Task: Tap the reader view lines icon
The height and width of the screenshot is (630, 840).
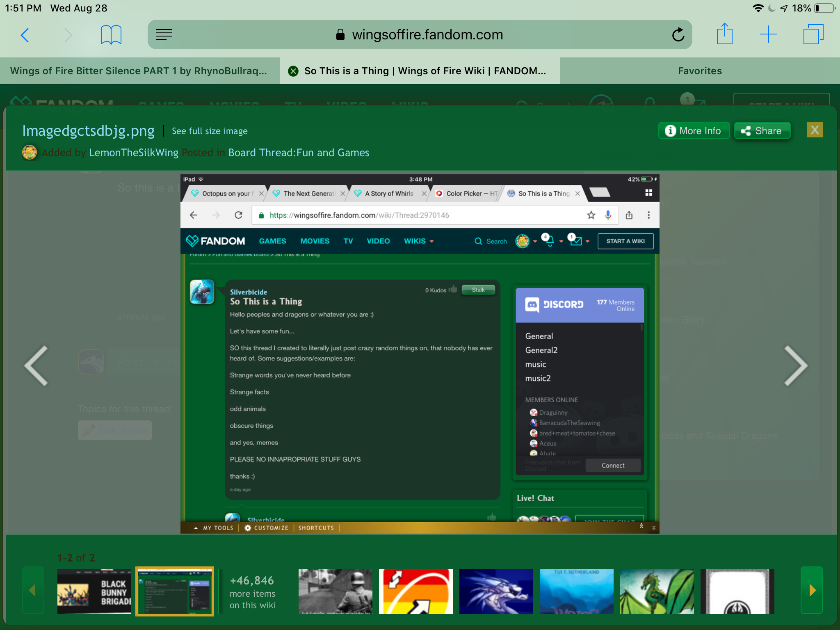Action: (164, 35)
